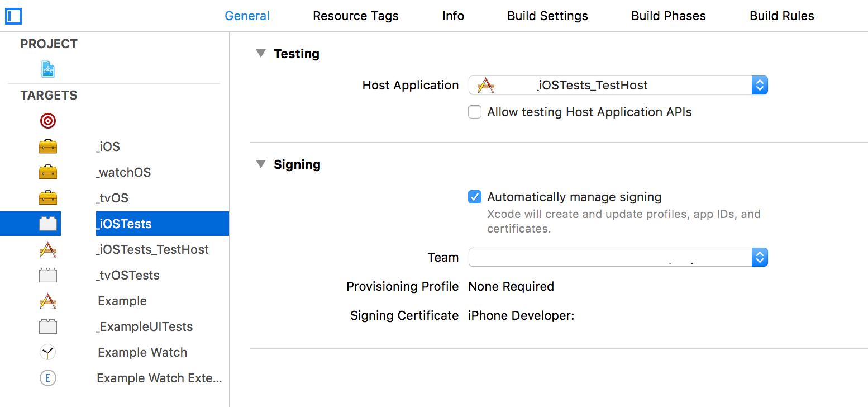Collapse the Signing section
The width and height of the screenshot is (868, 407).
coord(260,164)
